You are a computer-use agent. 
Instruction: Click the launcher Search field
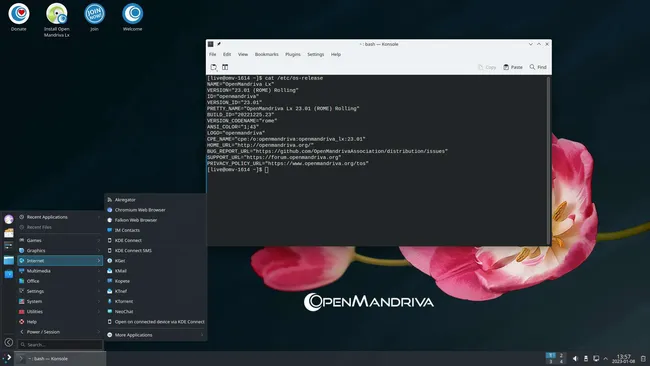click(x=61, y=344)
